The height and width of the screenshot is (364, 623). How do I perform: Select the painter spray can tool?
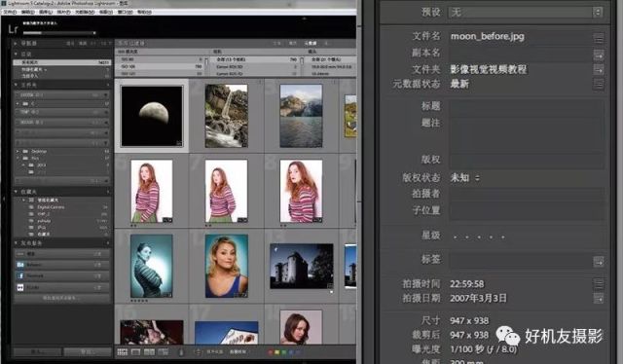point(181,351)
